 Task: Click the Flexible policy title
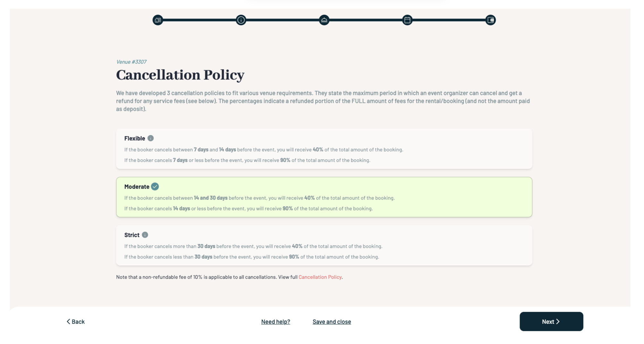coord(135,138)
